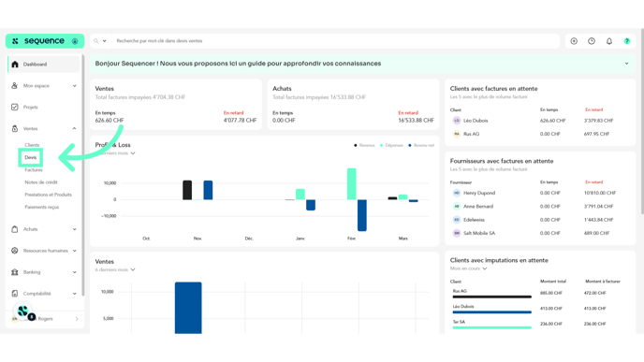644x362 pixels.
Task: Click Tar SA green progress bar
Action: point(492,327)
